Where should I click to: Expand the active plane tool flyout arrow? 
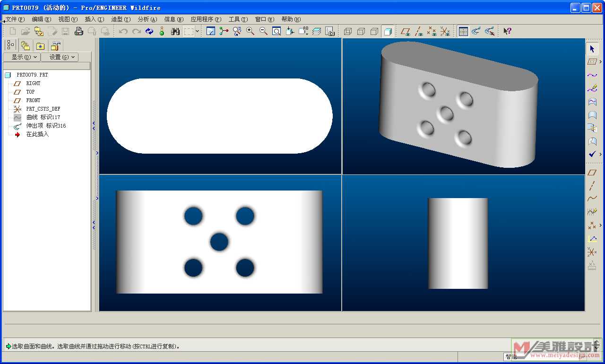tap(601, 62)
